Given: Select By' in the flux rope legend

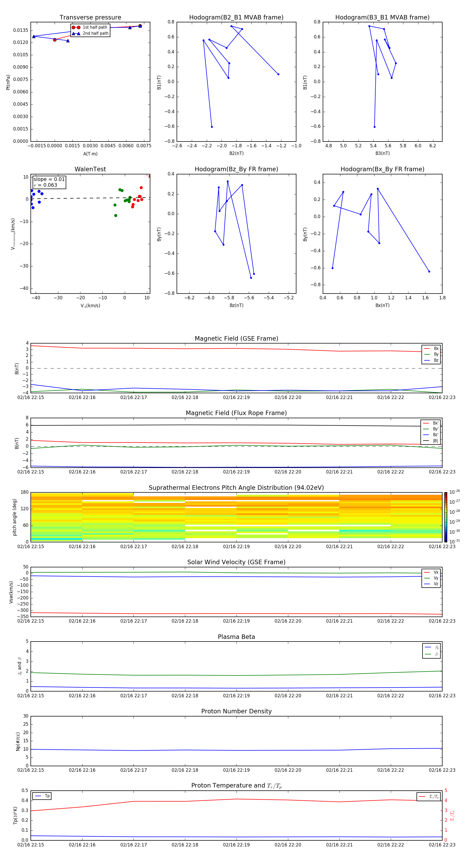Looking at the screenshot, I should [x=431, y=429].
